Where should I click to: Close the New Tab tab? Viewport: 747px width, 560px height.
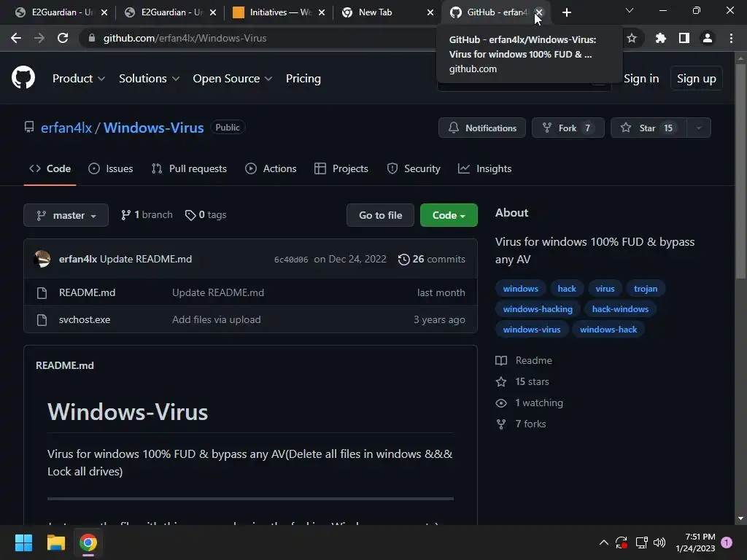point(430,12)
